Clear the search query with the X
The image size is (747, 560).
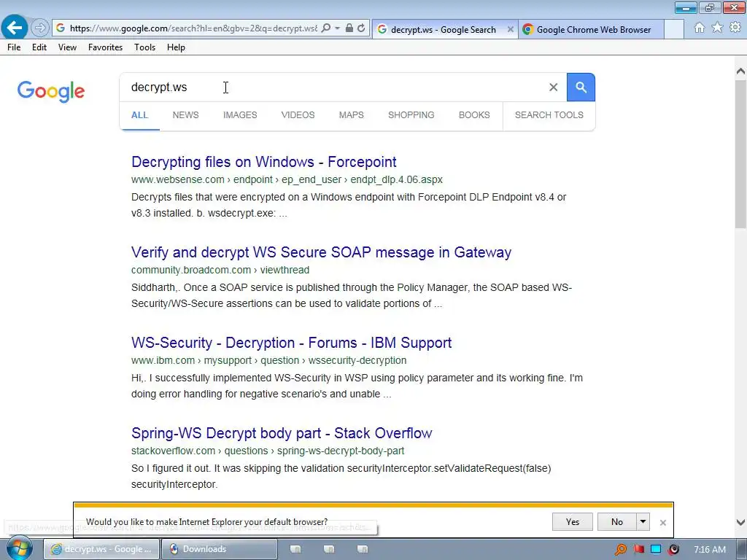coord(553,87)
